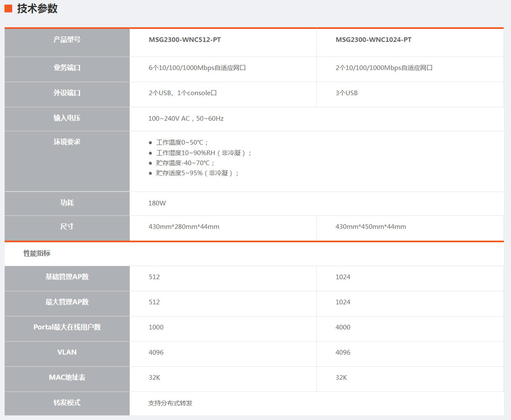Click the 基础管理AP数 row label
Image resolution: width=511 pixels, height=420 pixels.
(x=67, y=277)
